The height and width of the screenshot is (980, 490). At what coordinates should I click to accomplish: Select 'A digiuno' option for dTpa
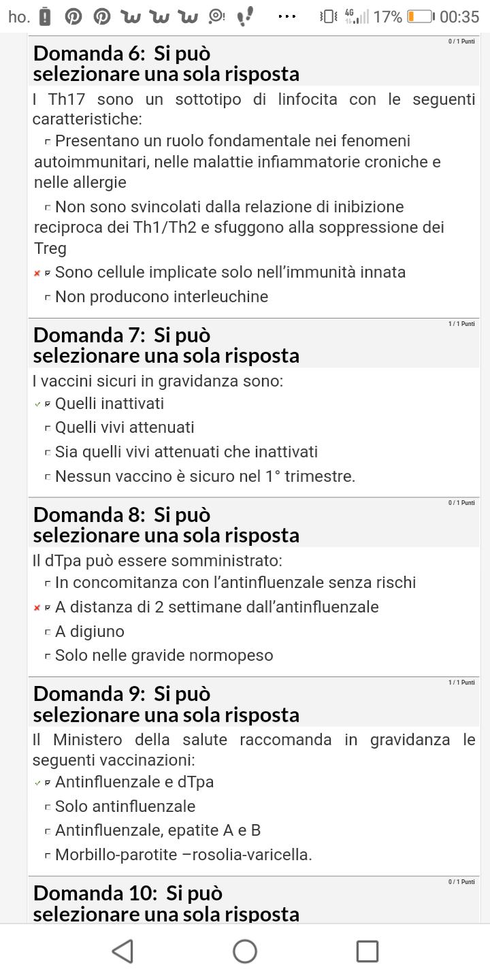coord(84,632)
